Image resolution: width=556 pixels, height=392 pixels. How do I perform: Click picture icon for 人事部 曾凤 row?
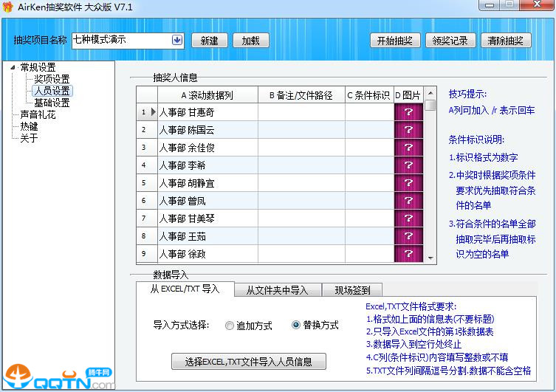pyautogui.click(x=409, y=201)
